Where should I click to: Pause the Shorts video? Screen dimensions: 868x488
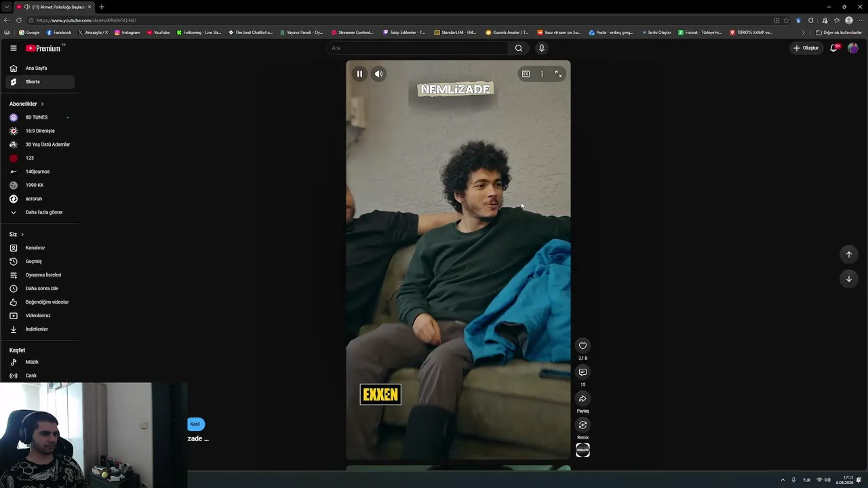tap(359, 74)
